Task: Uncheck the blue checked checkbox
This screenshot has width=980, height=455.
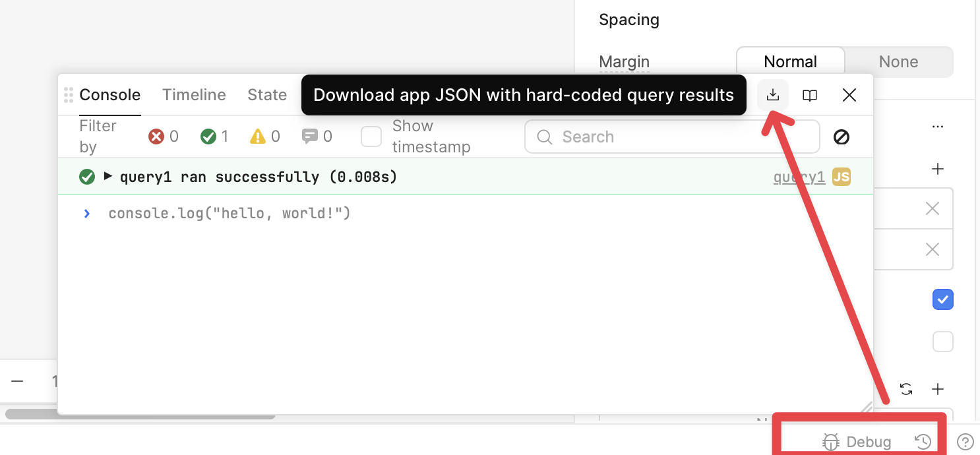Action: click(x=942, y=299)
